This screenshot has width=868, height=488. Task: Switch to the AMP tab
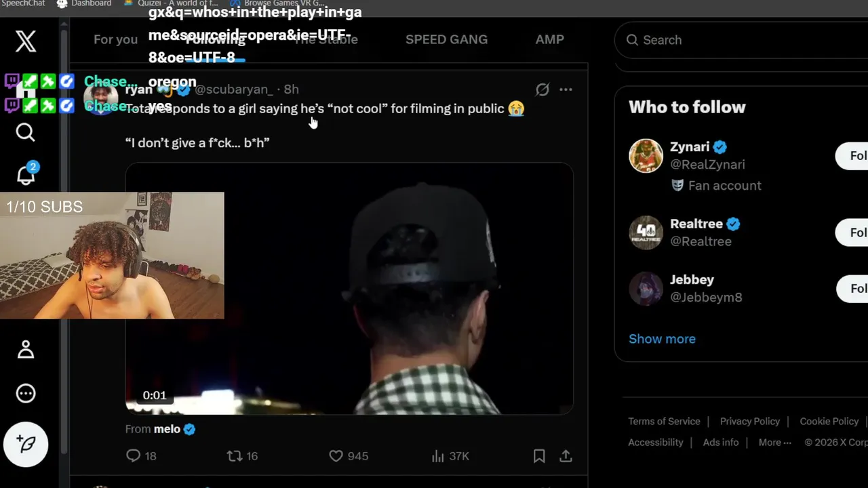pyautogui.click(x=549, y=39)
